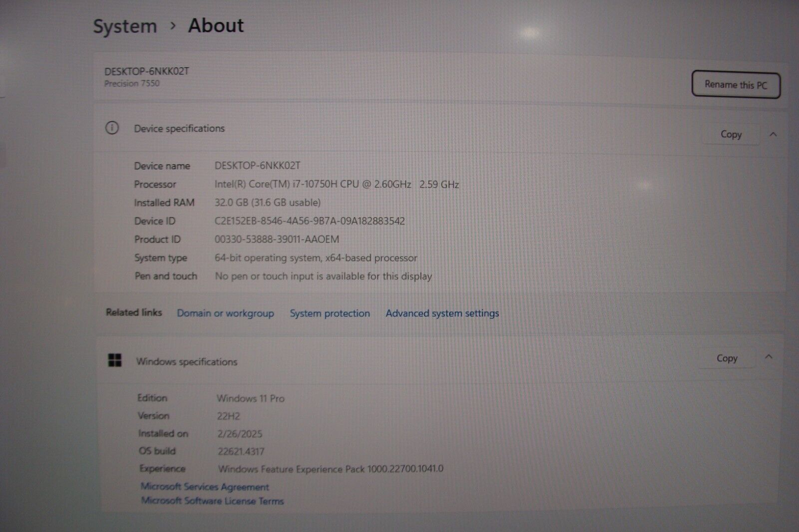799x532 pixels.
Task: Click the System type label
Action: [161, 258]
